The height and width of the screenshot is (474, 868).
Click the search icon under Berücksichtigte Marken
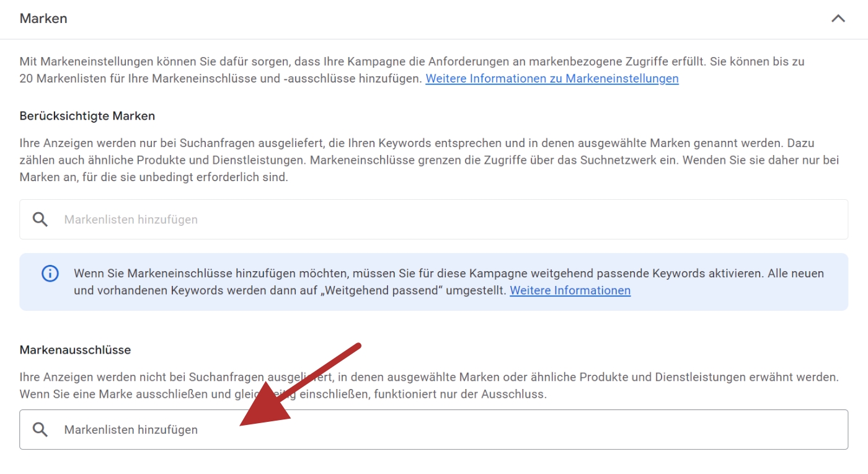tap(40, 220)
